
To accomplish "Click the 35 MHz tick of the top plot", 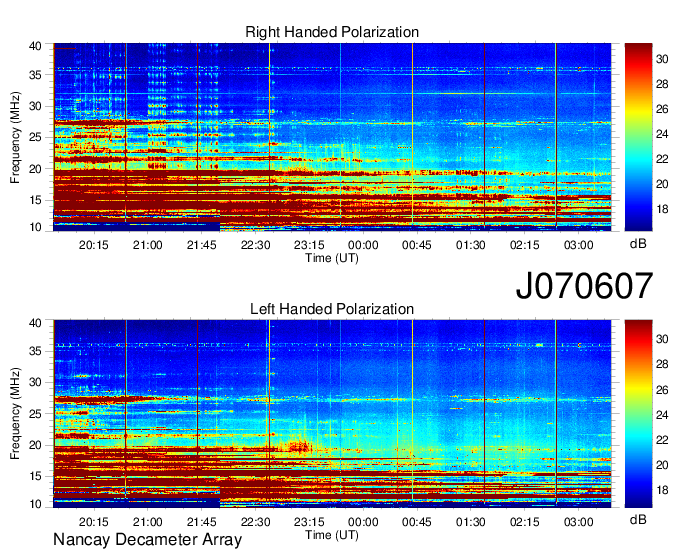I will pos(35,75).
